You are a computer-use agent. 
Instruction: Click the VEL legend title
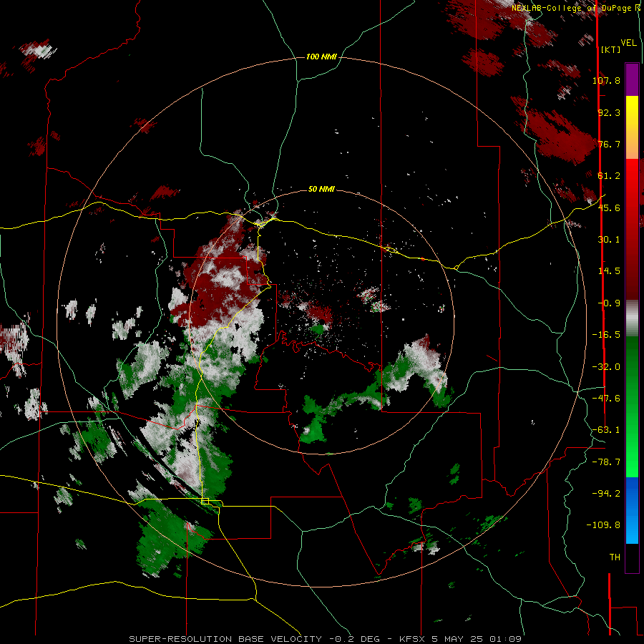628,43
